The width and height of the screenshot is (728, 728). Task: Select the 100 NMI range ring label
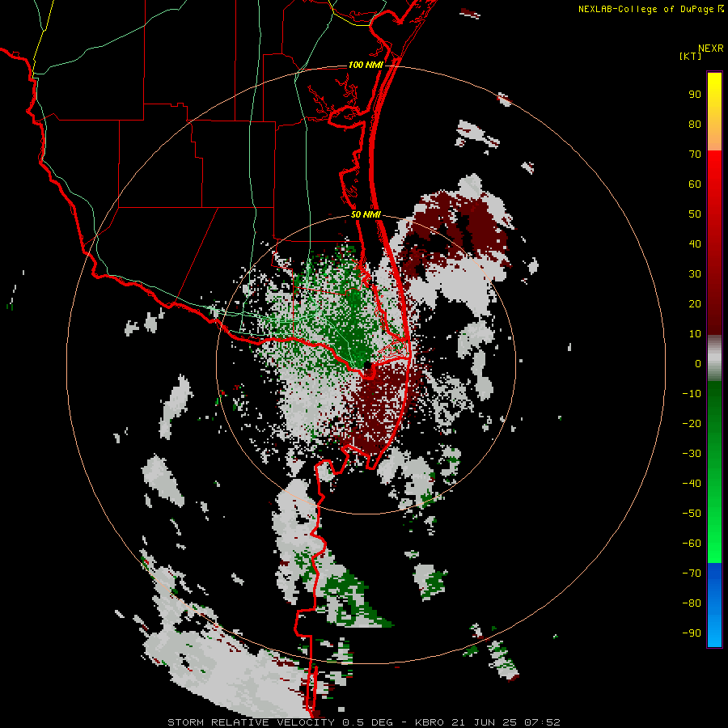click(366, 65)
